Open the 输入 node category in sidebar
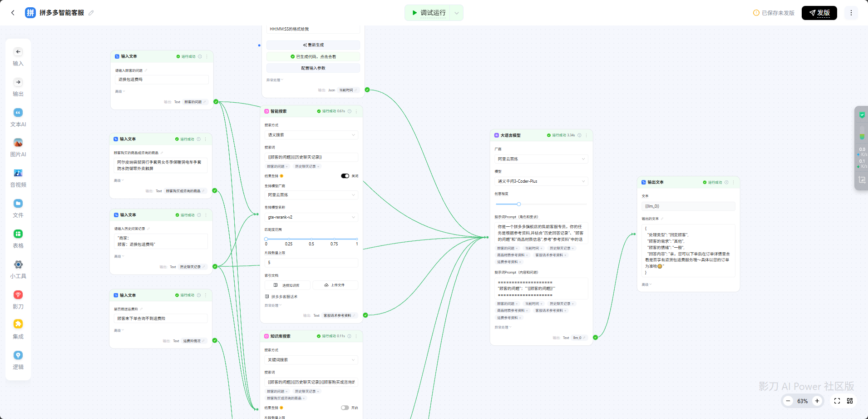This screenshot has height=419, width=868. (18, 57)
